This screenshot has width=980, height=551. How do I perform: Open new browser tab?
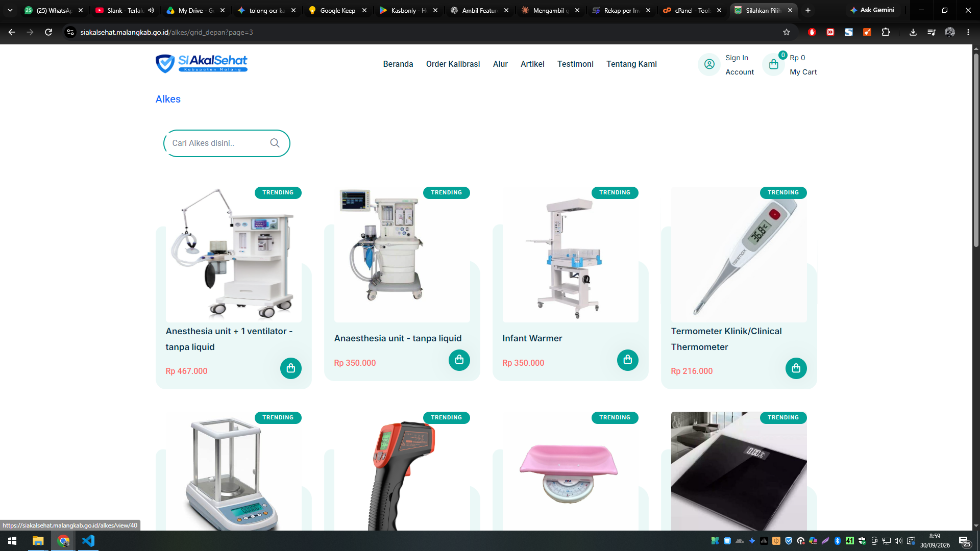tap(808, 10)
